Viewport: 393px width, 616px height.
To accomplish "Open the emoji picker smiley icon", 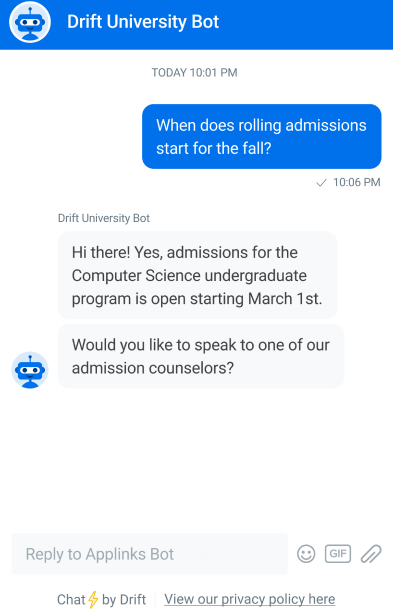I will 306,554.
